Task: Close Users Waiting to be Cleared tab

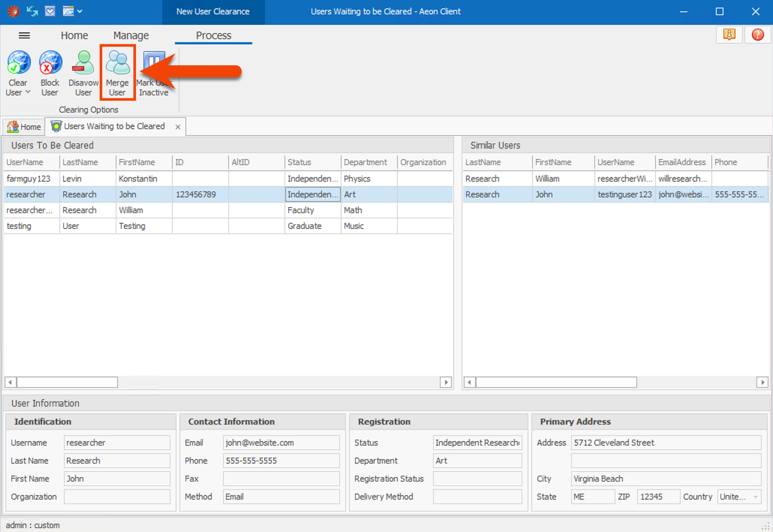Action: pos(178,127)
